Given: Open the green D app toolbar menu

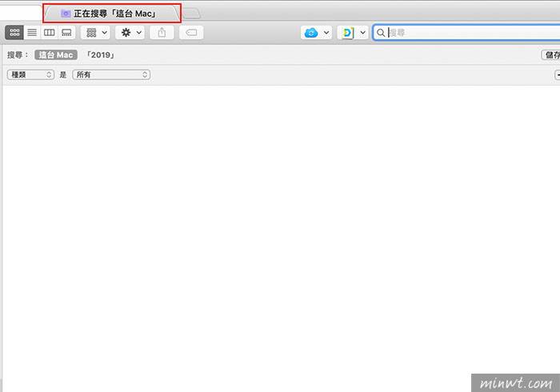Looking at the screenshot, I should pyautogui.click(x=352, y=33).
